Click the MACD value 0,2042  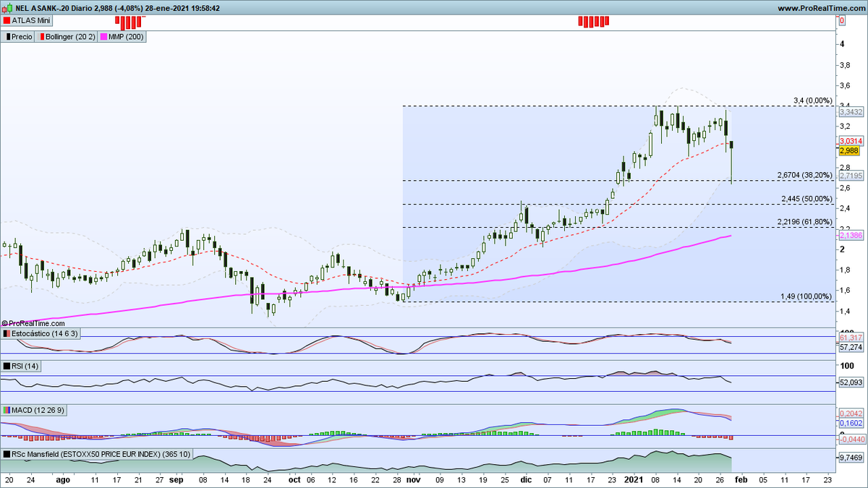click(851, 414)
